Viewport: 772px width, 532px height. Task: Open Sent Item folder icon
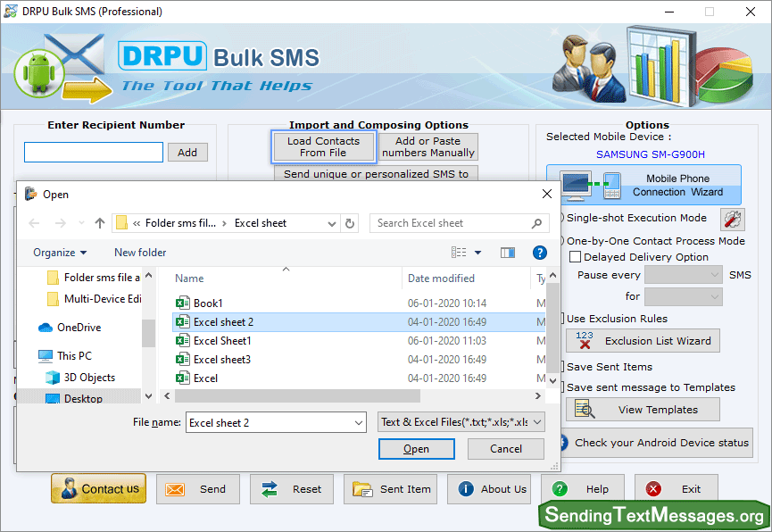coord(362,489)
